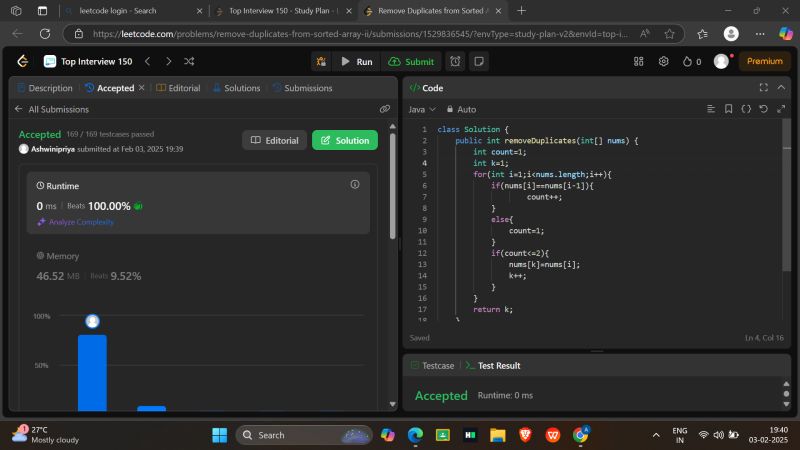800x450 pixels.
Task: Open a new browser tab
Action: [x=521, y=11]
